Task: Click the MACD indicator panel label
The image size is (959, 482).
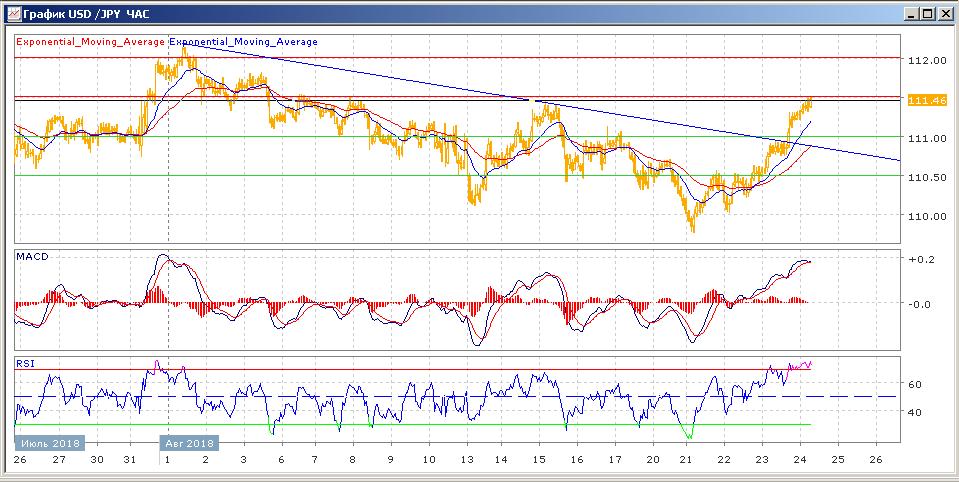Action: pos(32,256)
